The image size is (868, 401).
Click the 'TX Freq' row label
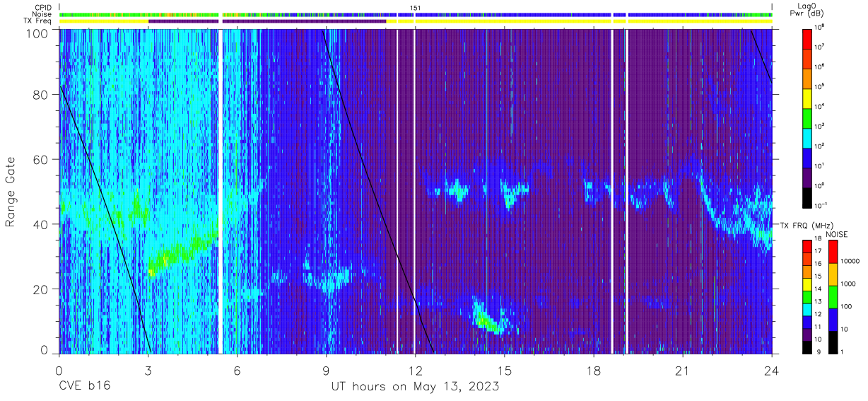tap(37, 21)
